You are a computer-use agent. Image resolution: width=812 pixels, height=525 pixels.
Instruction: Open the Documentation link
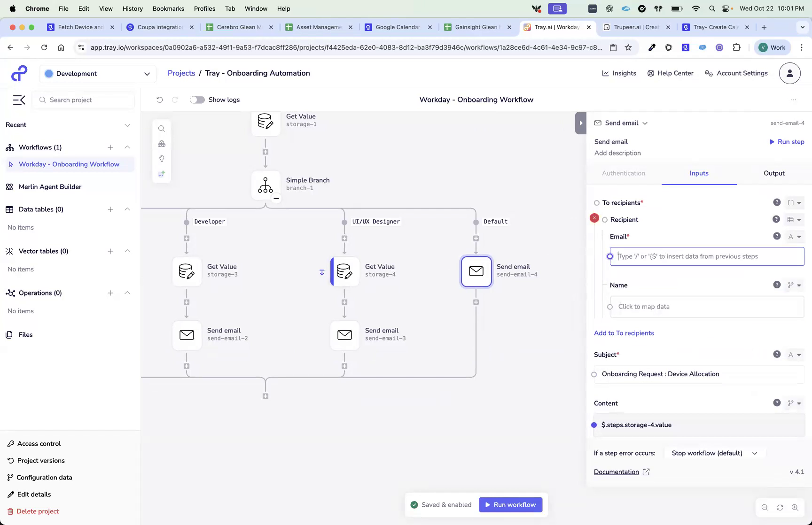[x=616, y=471]
